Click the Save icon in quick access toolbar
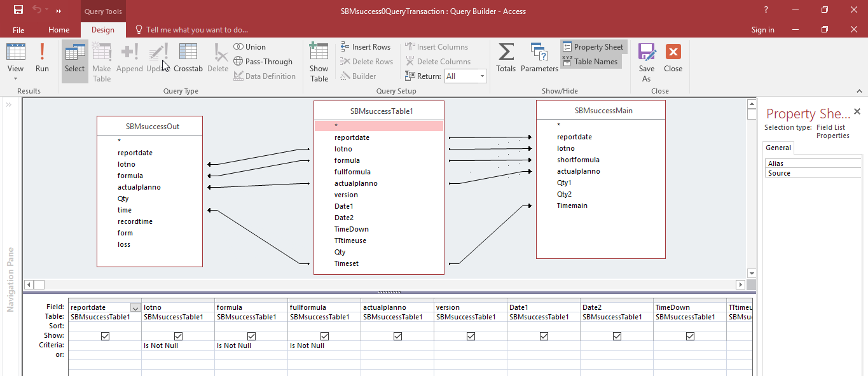This screenshot has width=868, height=376. click(18, 10)
